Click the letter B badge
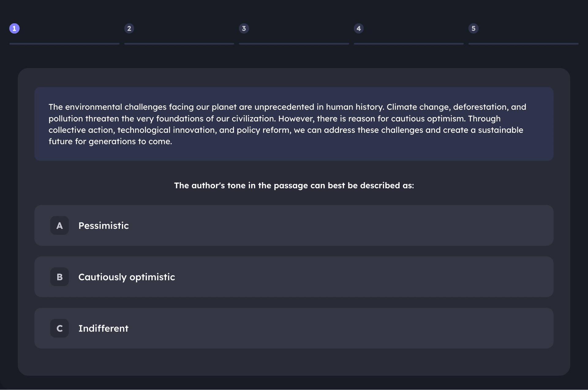The image size is (588, 390). (x=59, y=277)
